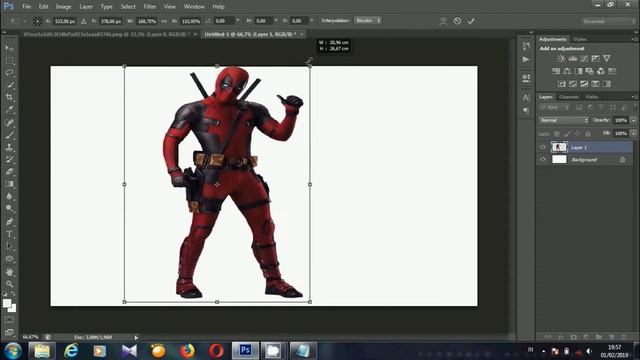
Task: Switch to warp mode in options bar
Action: pos(443,21)
